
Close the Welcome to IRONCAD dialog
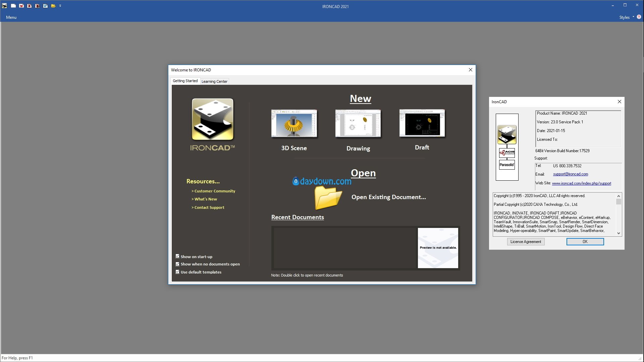(x=471, y=70)
